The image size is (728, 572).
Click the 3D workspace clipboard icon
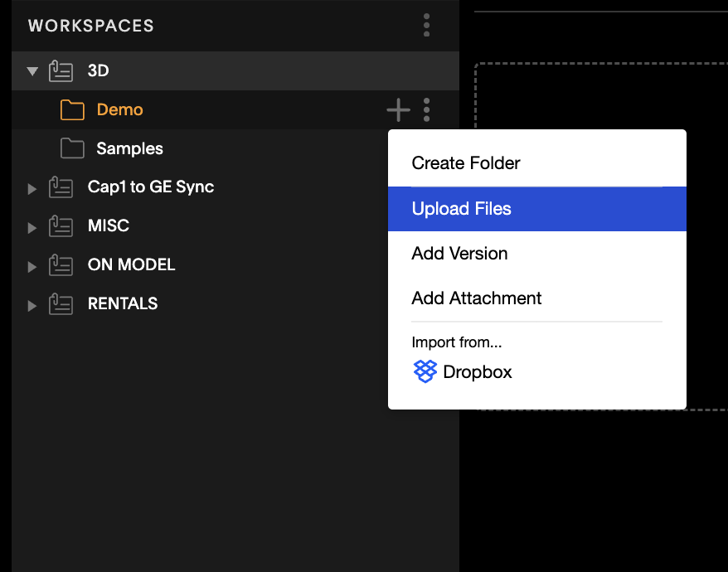[61, 71]
